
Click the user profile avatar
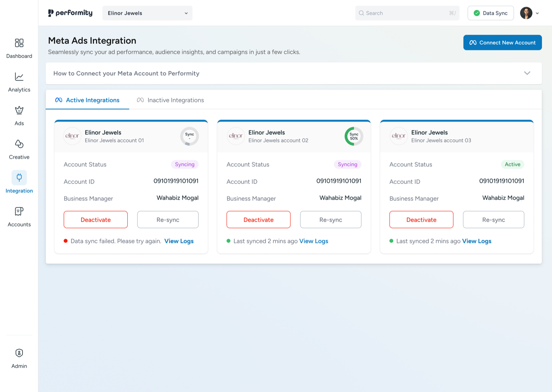tap(526, 13)
